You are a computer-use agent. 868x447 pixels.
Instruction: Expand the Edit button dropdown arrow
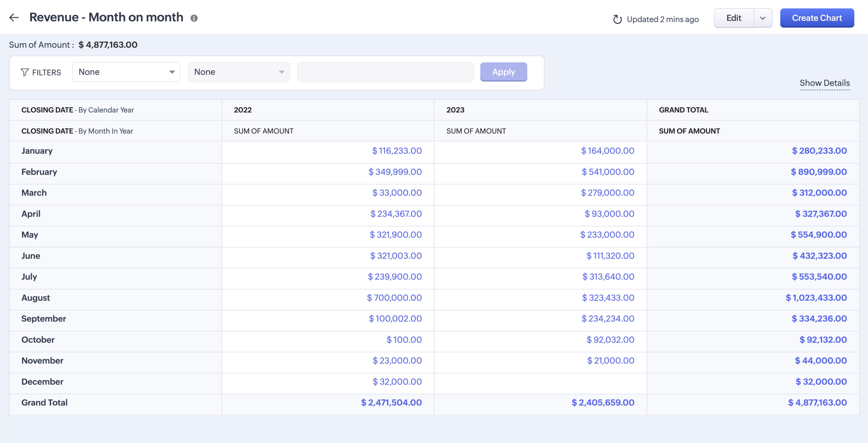tap(763, 18)
